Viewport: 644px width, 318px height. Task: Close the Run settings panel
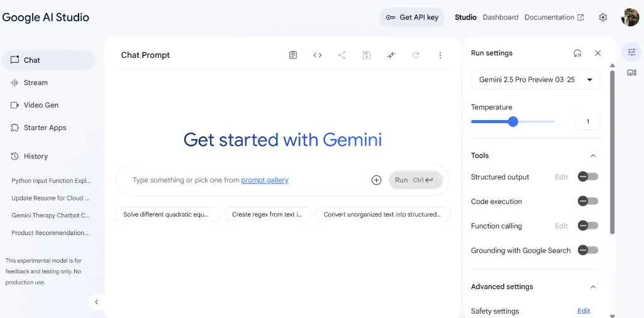point(597,53)
